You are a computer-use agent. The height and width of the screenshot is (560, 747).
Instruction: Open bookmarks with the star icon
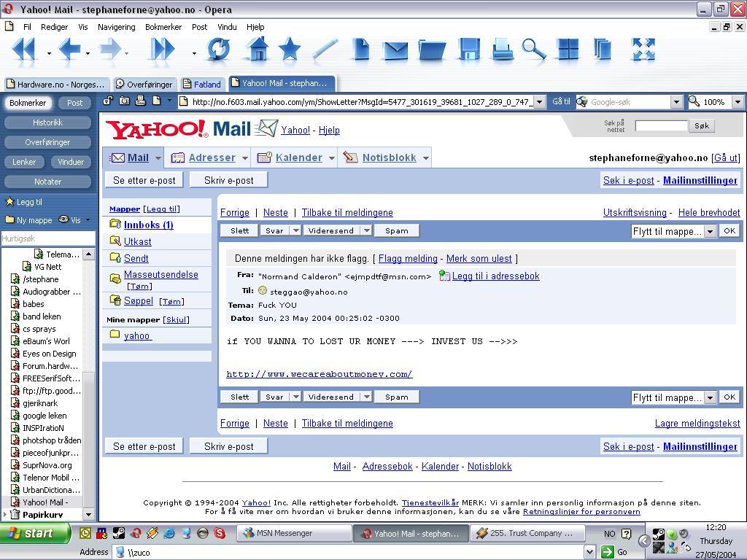point(289,49)
